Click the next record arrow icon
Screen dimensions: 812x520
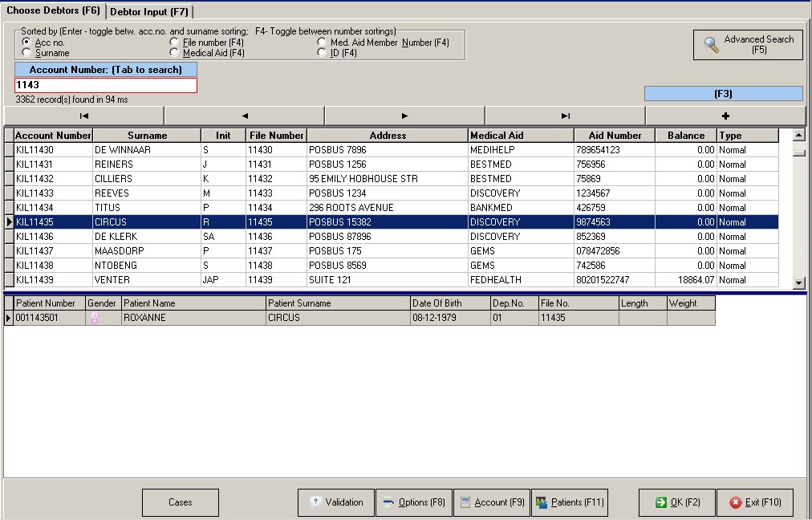pos(404,116)
